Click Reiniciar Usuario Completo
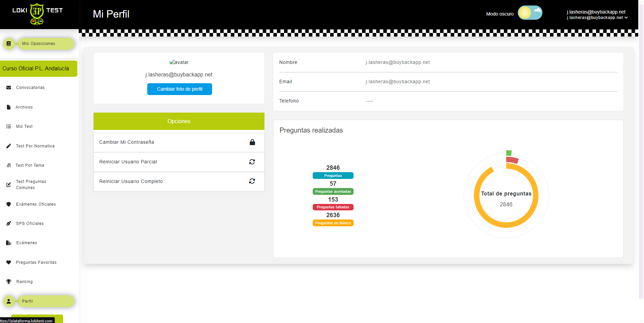644x323 pixels. pyautogui.click(x=131, y=181)
